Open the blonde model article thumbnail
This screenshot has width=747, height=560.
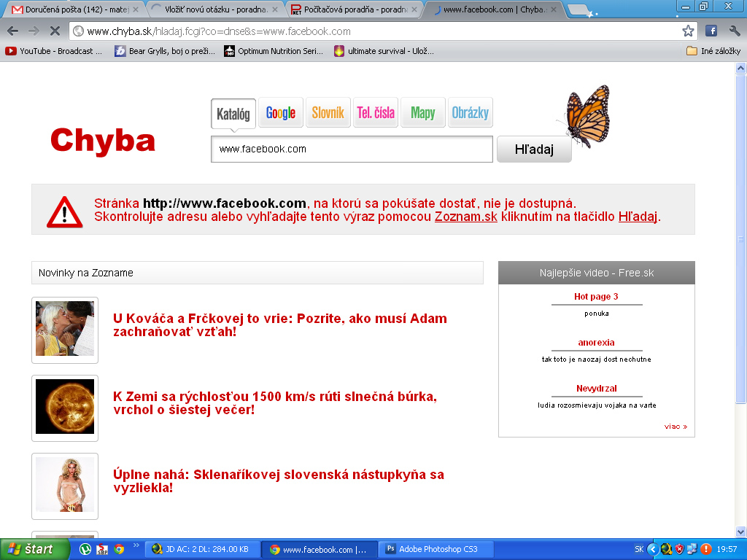coord(65,486)
